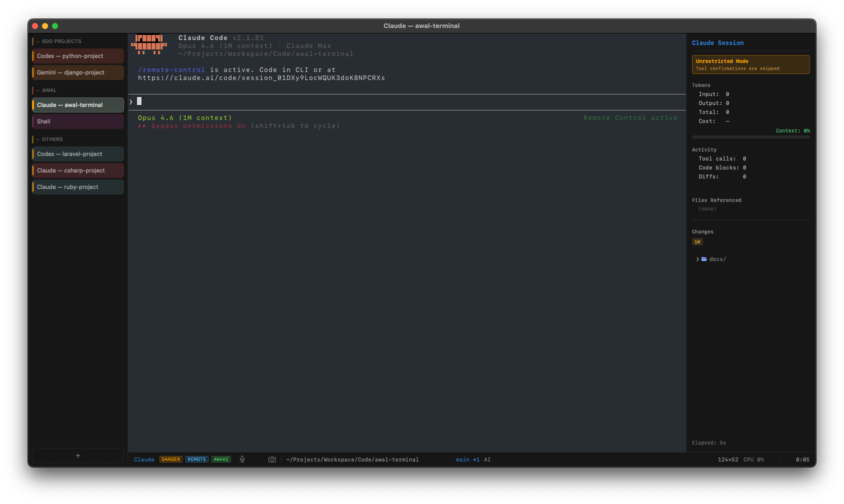This screenshot has height=504, width=844.
Task: Toggle the REMOTE badge in the status bar
Action: (196, 459)
